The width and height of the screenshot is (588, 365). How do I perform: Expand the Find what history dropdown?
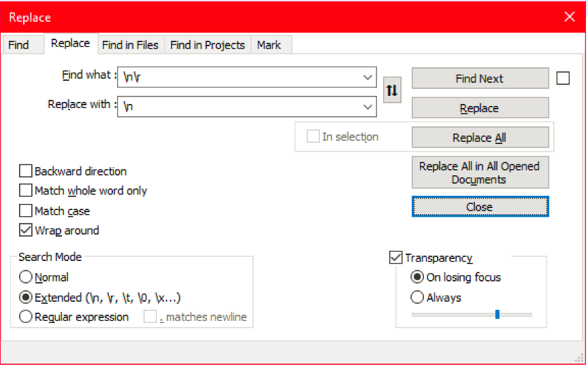[x=367, y=77]
